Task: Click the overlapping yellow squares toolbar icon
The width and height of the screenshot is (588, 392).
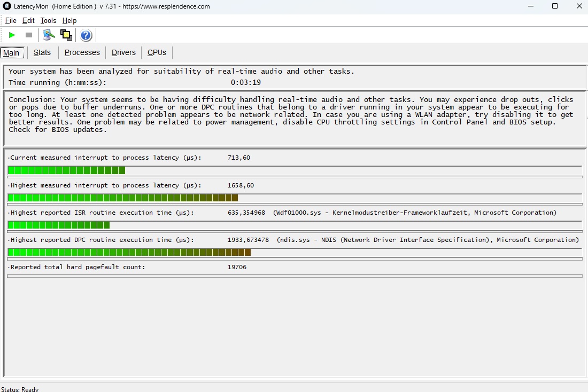Action: [x=66, y=35]
